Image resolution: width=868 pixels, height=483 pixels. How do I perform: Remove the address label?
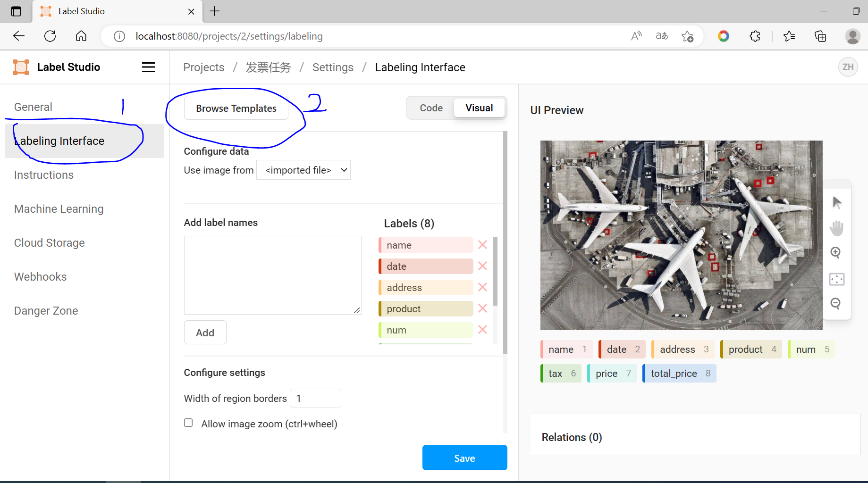coord(482,287)
